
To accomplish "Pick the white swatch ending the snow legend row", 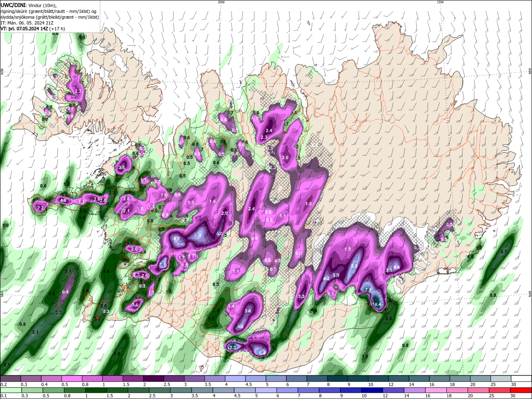I will pyautogui.click(x=521, y=379).
